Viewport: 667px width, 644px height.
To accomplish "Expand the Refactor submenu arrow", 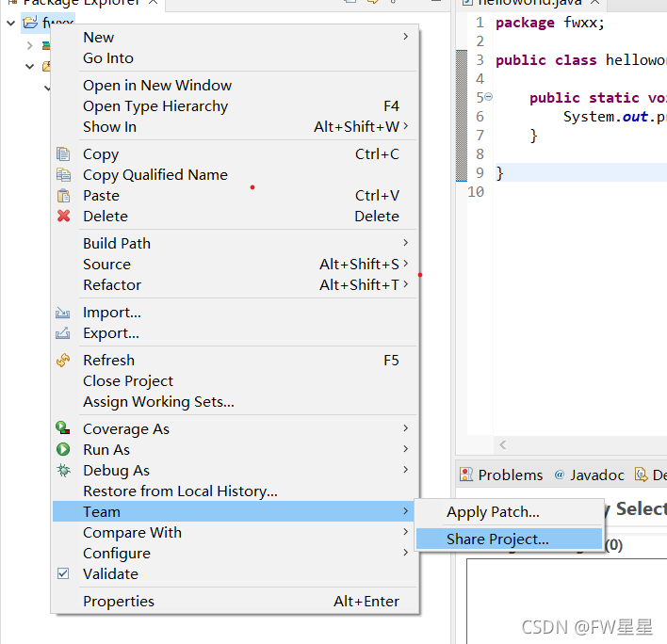I will (x=406, y=284).
